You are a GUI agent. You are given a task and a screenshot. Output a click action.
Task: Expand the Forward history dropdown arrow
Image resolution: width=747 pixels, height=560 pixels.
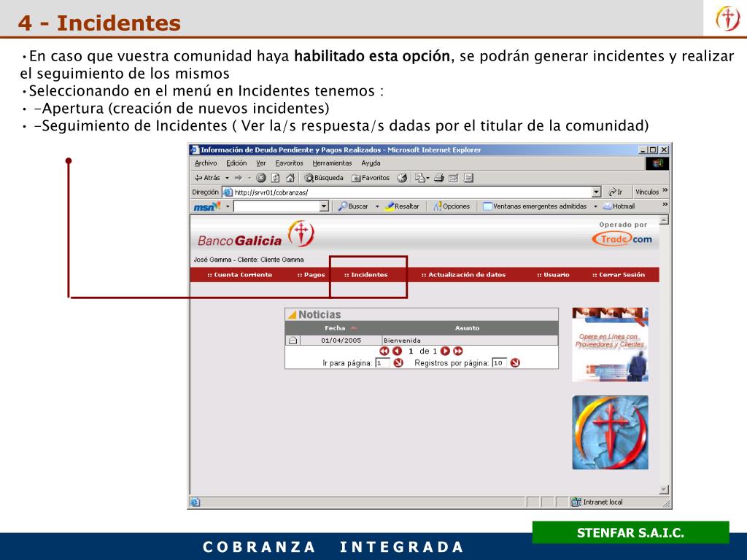pos(249,178)
